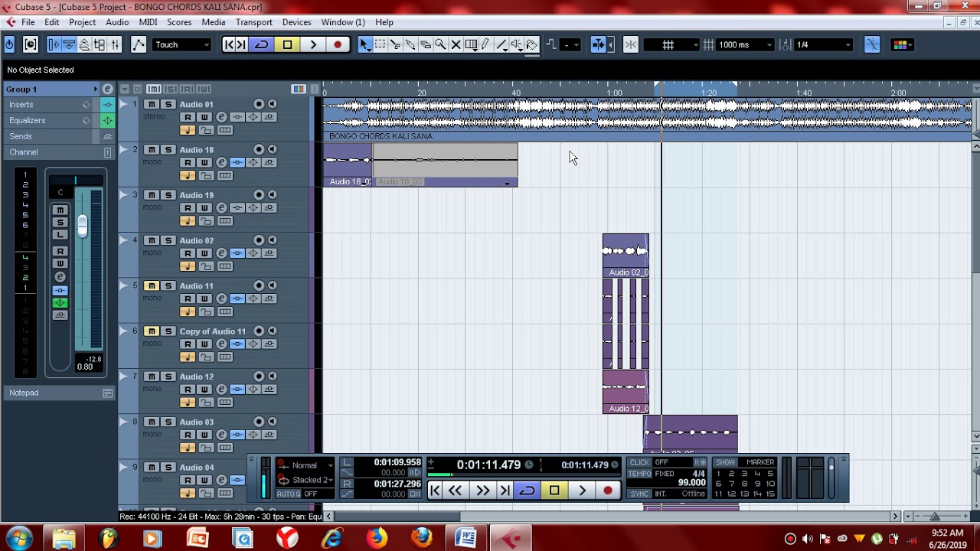Select the Line tool
The image size is (980, 551).
coord(502,45)
